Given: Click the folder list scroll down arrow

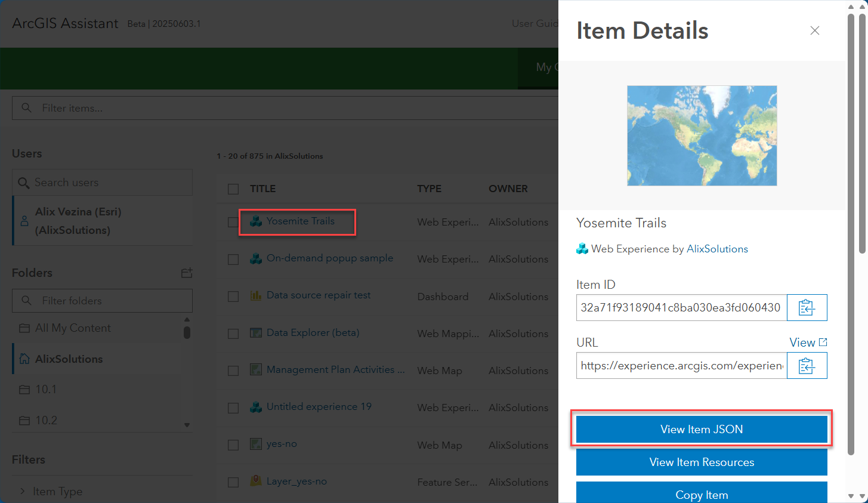Looking at the screenshot, I should [187, 425].
